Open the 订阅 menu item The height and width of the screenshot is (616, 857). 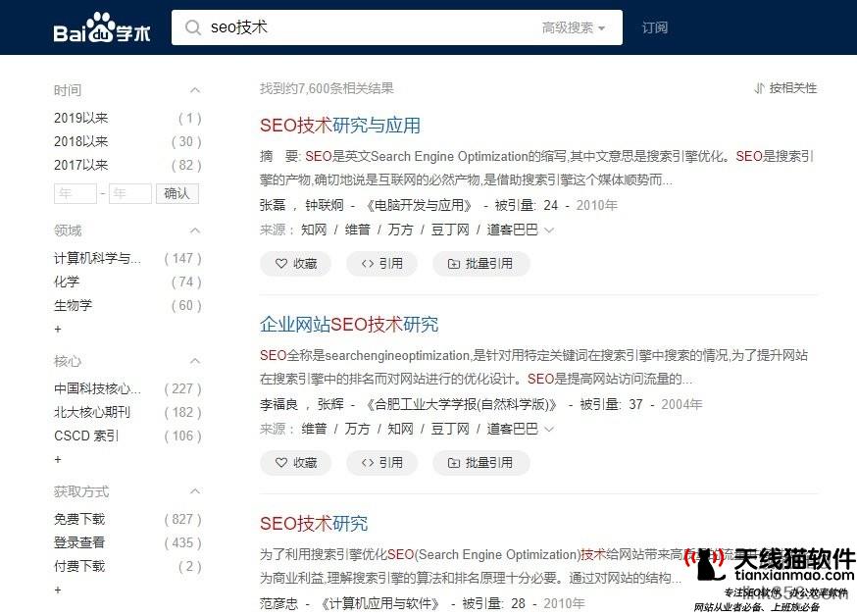[655, 27]
